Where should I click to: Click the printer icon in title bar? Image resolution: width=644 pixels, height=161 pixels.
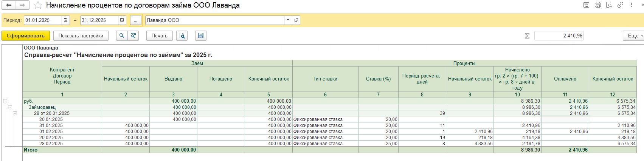(597, 5)
